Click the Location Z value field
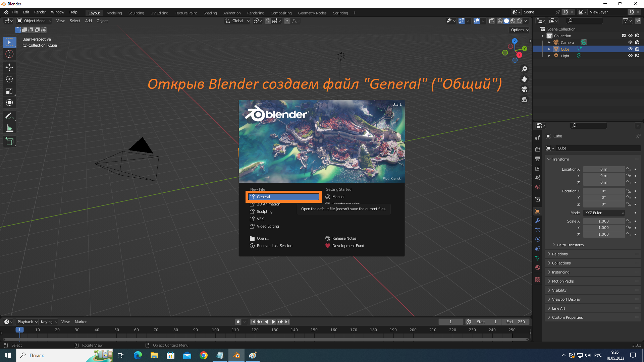The height and width of the screenshot is (362, 644). tap(603, 182)
